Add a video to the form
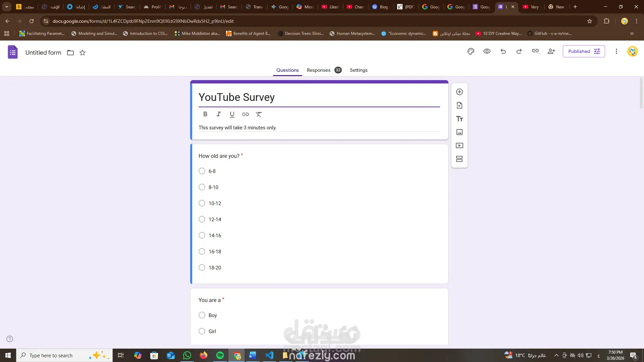Image resolution: width=644 pixels, height=362 pixels. (x=460, y=145)
